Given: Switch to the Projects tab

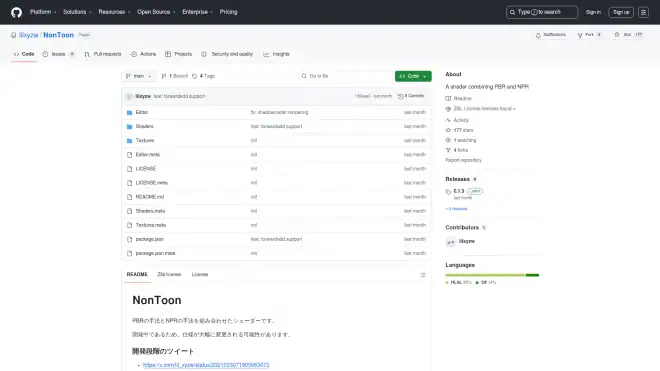Looking at the screenshot, I should coord(178,54).
